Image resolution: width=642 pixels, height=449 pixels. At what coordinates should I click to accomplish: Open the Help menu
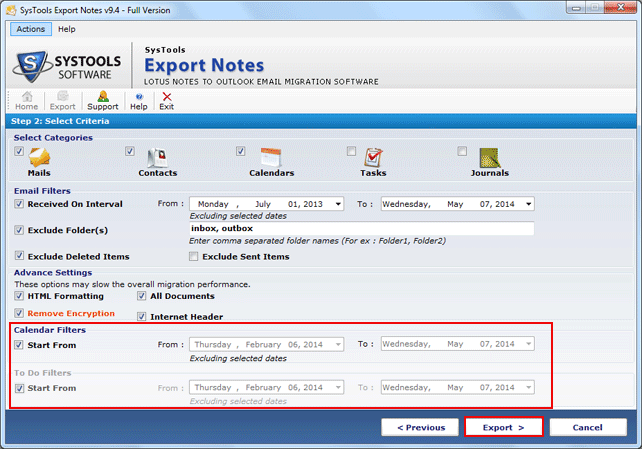click(67, 29)
